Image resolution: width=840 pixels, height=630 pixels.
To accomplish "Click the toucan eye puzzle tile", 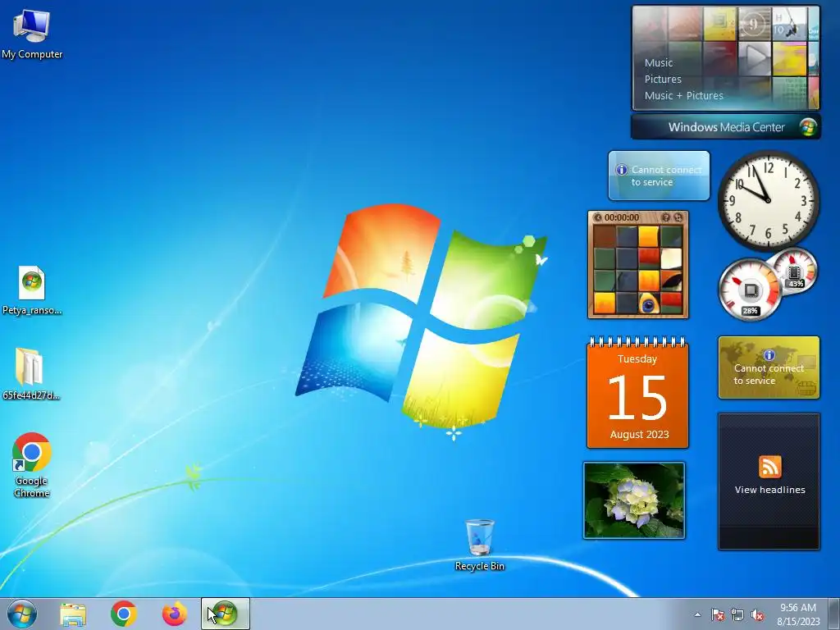I will point(649,304).
